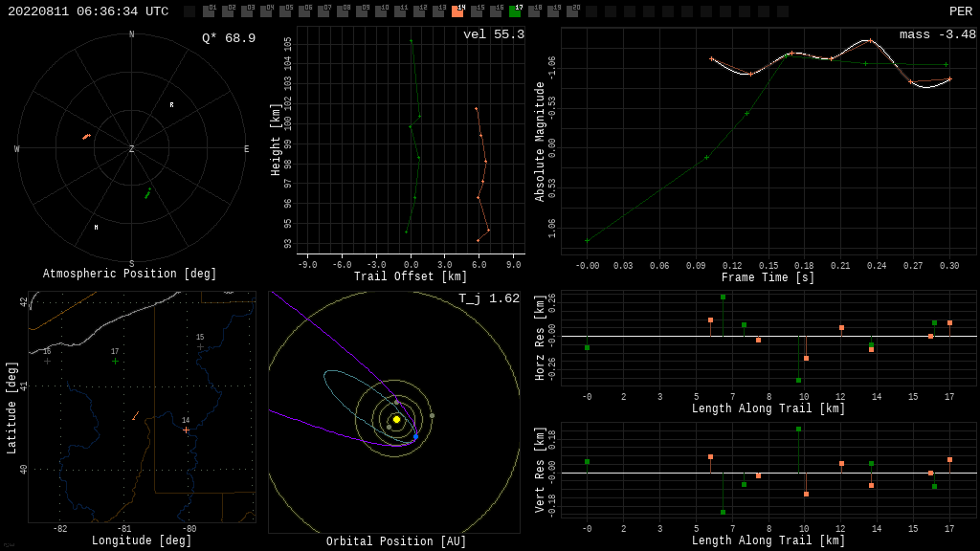Select gray station 15 marker on map
The width and height of the screenshot is (980, 551).
pyautogui.click(x=200, y=346)
